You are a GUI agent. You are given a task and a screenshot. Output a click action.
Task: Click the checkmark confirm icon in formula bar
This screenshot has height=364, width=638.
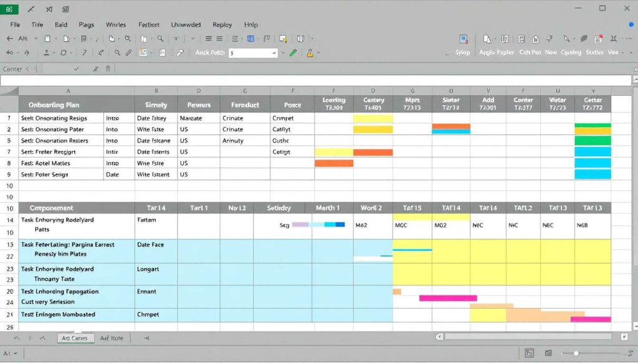click(x=76, y=69)
